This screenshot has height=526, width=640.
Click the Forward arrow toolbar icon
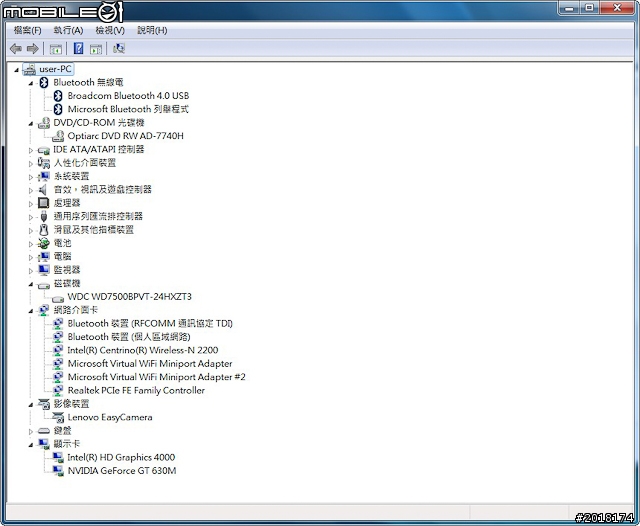coord(33,49)
